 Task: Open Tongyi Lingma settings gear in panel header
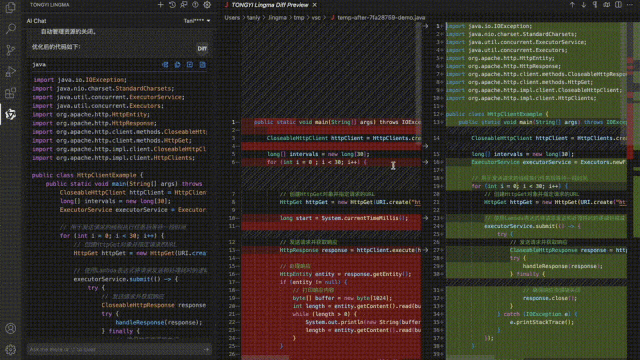tap(207, 5)
